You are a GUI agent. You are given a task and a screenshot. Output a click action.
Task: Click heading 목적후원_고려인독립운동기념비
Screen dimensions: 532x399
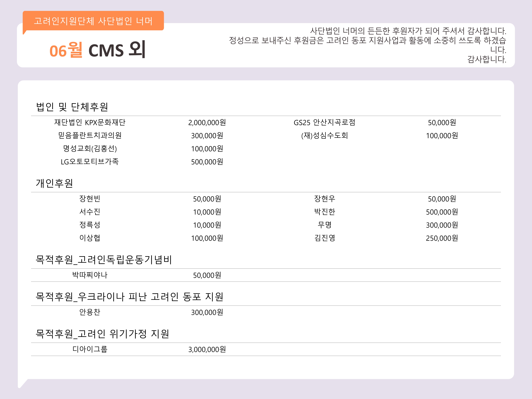pyautogui.click(x=104, y=260)
